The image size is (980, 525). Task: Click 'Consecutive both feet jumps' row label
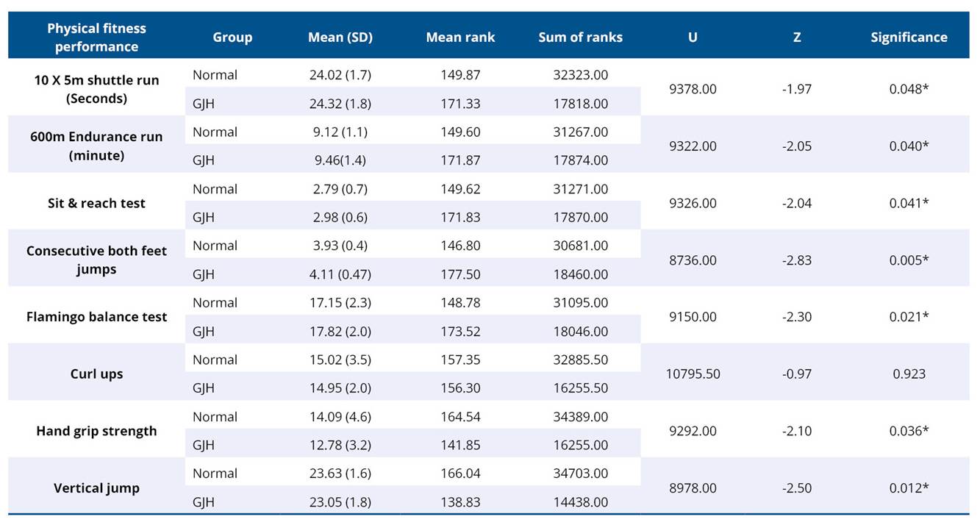pos(96,260)
